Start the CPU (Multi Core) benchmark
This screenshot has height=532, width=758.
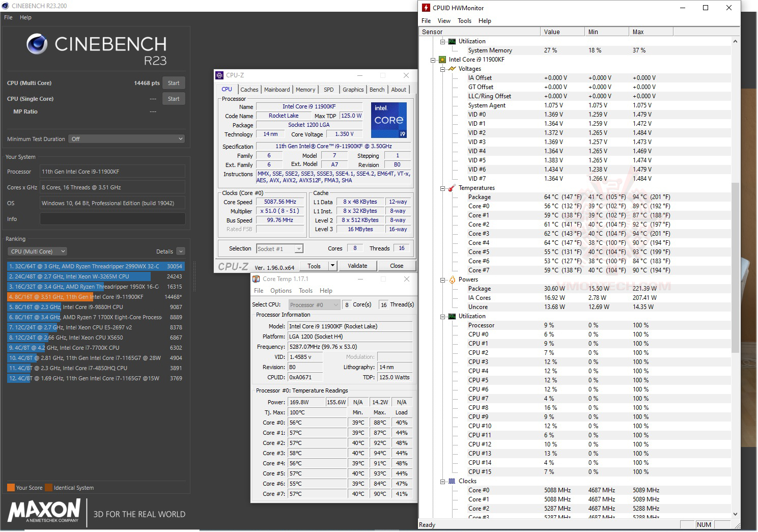point(174,83)
